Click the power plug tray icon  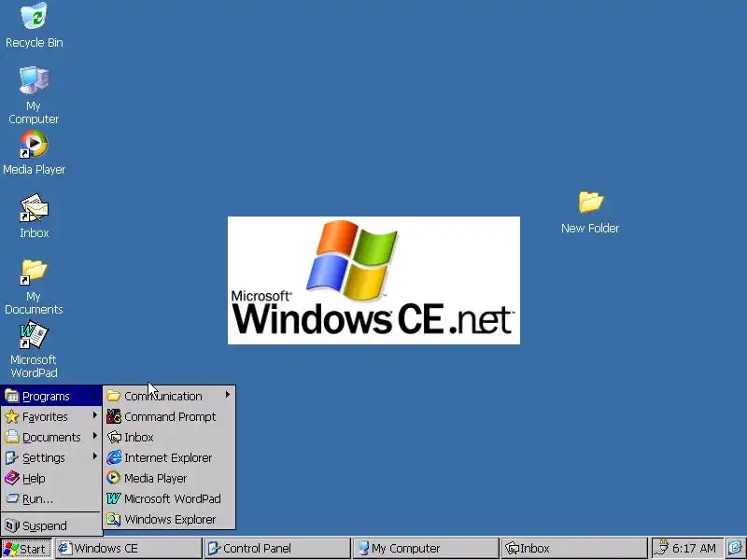point(661,549)
